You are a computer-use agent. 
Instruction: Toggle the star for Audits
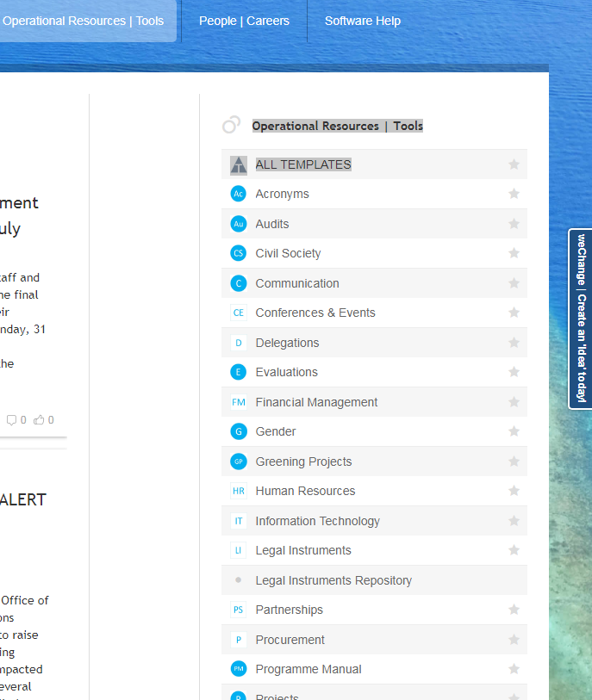click(x=514, y=223)
